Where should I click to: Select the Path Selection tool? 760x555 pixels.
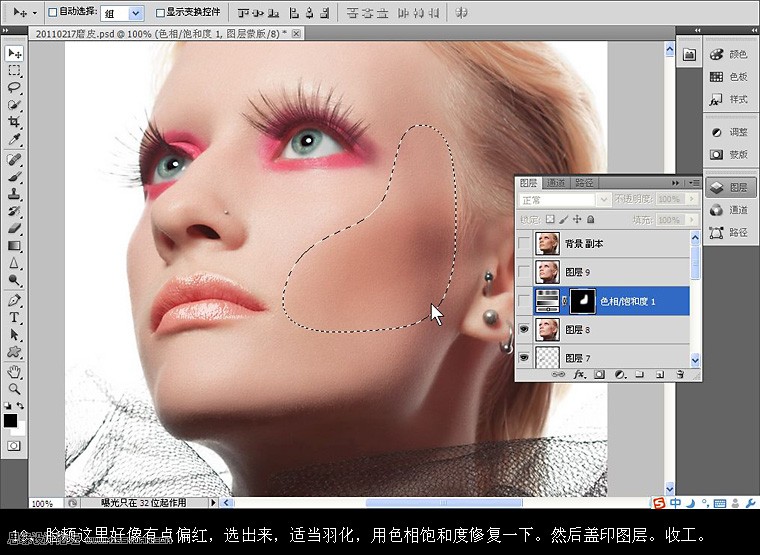click(x=14, y=334)
